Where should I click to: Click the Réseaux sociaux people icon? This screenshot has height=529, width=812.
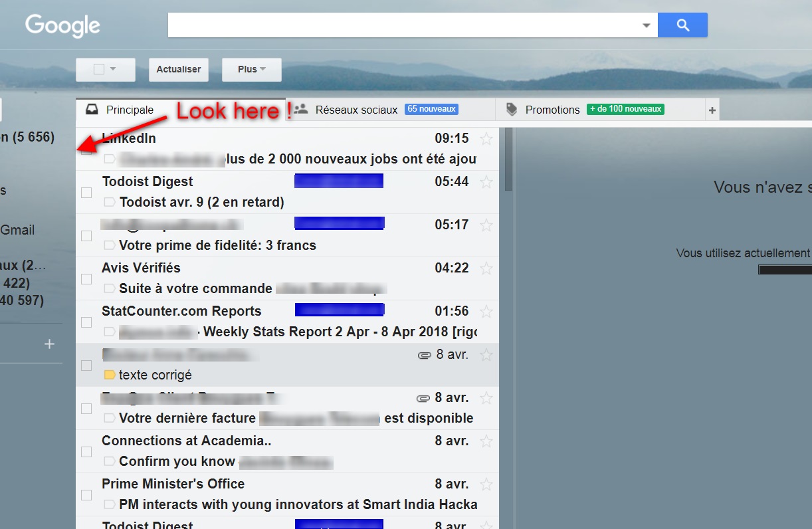[300, 109]
